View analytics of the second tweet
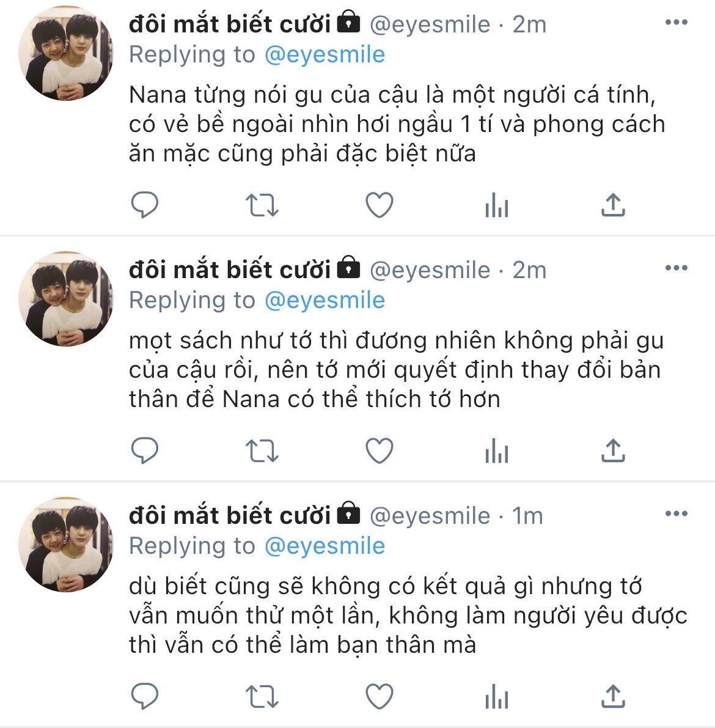Image resolution: width=715 pixels, height=728 pixels. tap(497, 450)
